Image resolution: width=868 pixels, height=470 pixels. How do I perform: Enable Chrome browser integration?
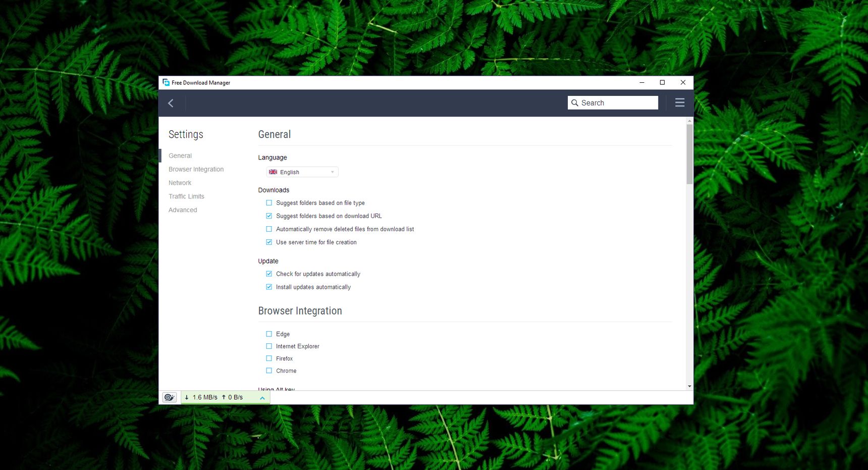(x=269, y=371)
